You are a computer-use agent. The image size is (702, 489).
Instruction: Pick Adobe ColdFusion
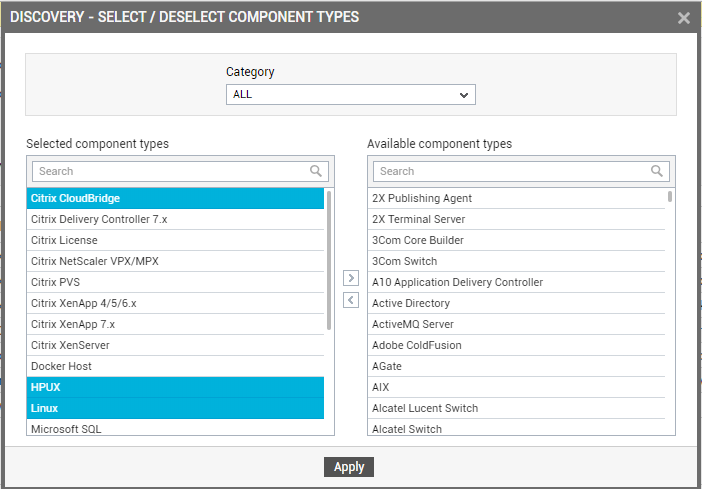click(x=516, y=345)
